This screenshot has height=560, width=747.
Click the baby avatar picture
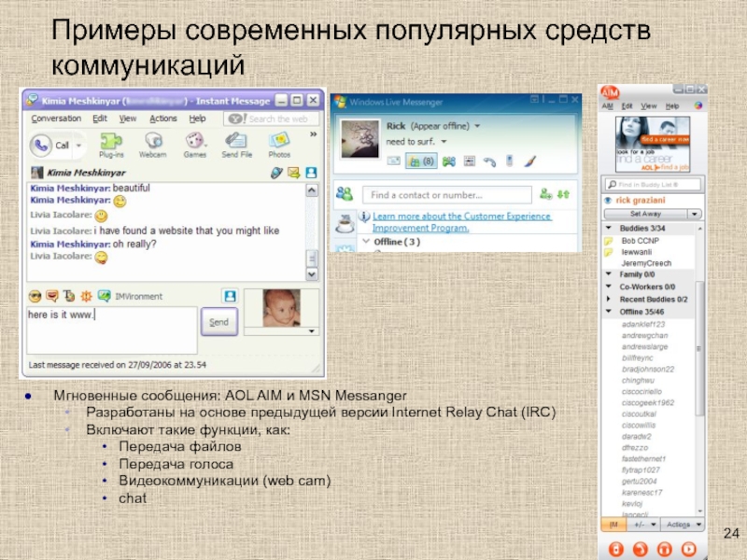coord(282,308)
